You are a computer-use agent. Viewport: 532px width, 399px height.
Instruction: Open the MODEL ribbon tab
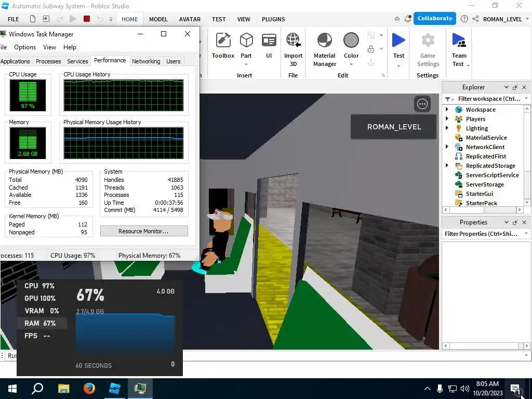158,19
